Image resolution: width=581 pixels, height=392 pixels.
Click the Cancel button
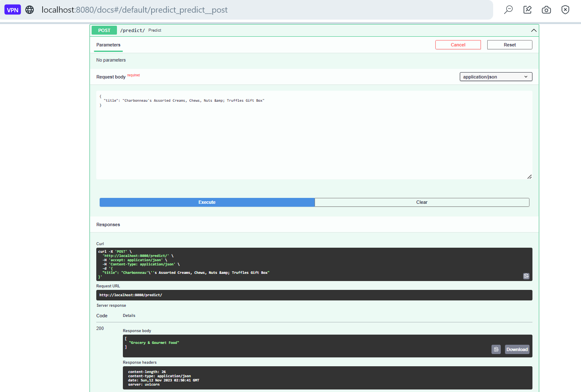pos(458,45)
